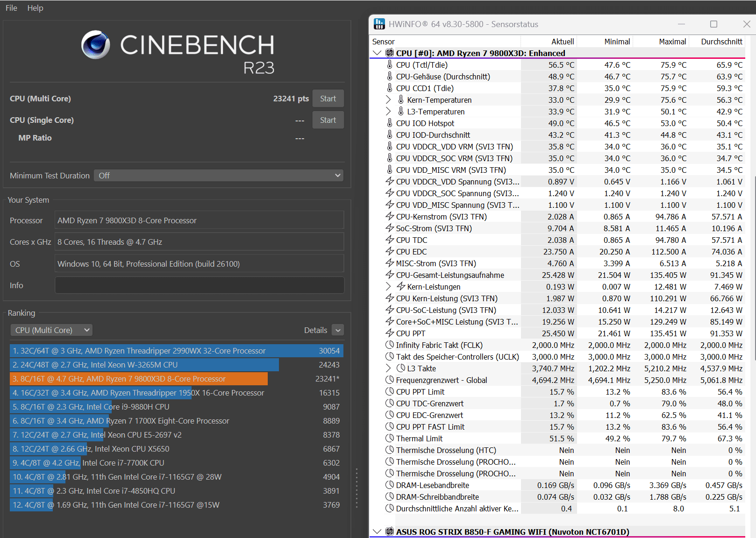This screenshot has height=538, width=756.
Task: Collapse the ASUS ROG STRIX B850-F sensor group
Action: [x=377, y=531]
